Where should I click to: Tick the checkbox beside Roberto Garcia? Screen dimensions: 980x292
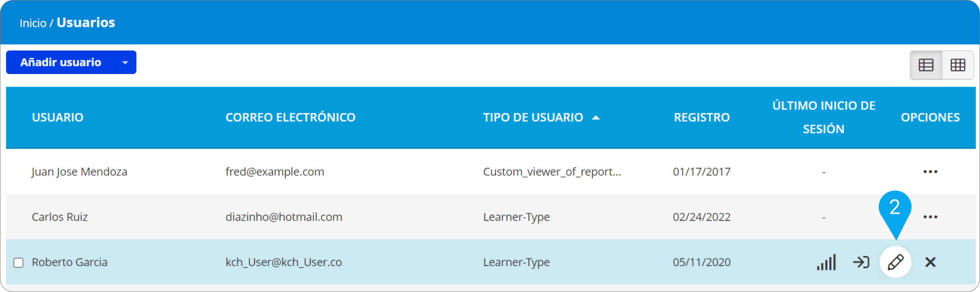point(18,263)
